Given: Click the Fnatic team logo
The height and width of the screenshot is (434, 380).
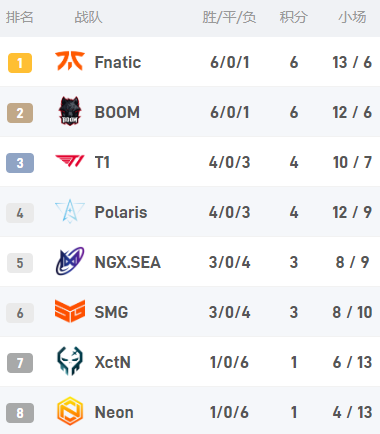Looking at the screenshot, I should tap(70, 61).
